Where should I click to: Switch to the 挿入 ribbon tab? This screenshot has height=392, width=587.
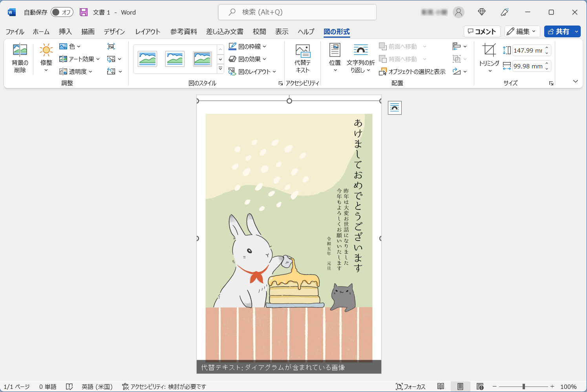tap(65, 31)
